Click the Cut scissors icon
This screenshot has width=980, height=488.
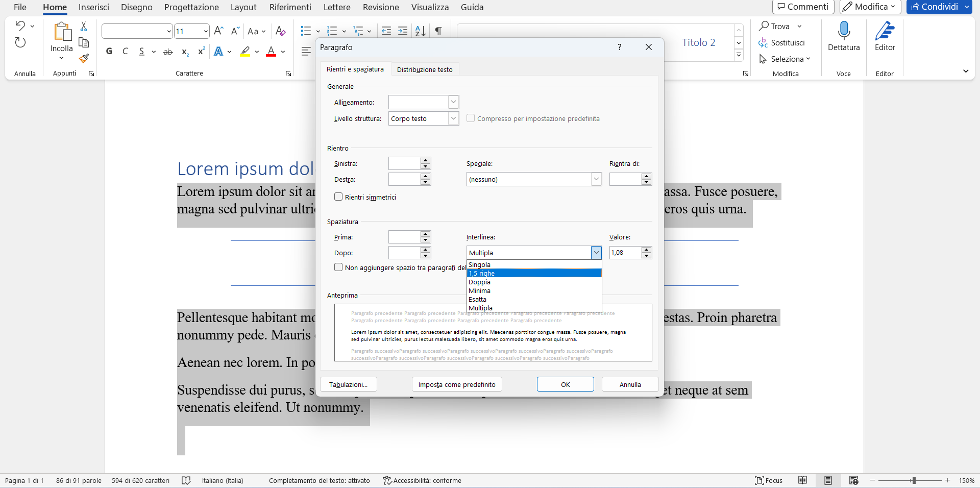pyautogui.click(x=84, y=27)
